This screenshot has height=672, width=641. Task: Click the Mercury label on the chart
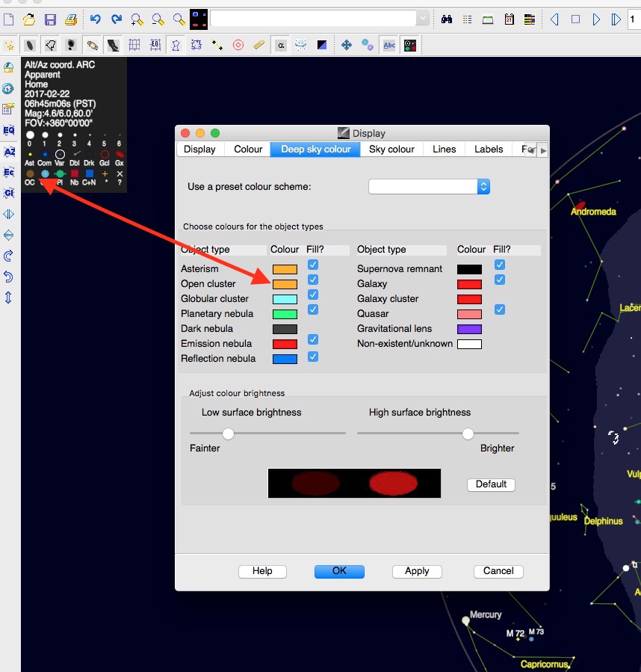[486, 614]
